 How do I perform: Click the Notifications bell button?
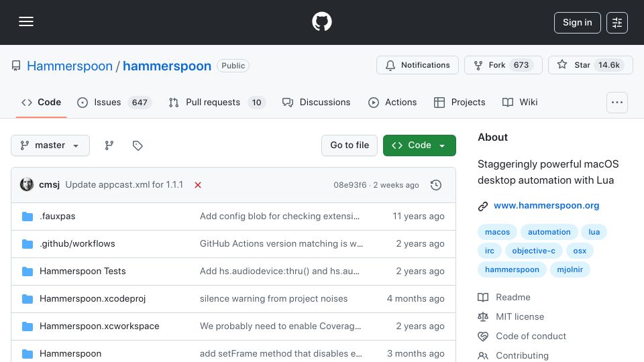417,65
